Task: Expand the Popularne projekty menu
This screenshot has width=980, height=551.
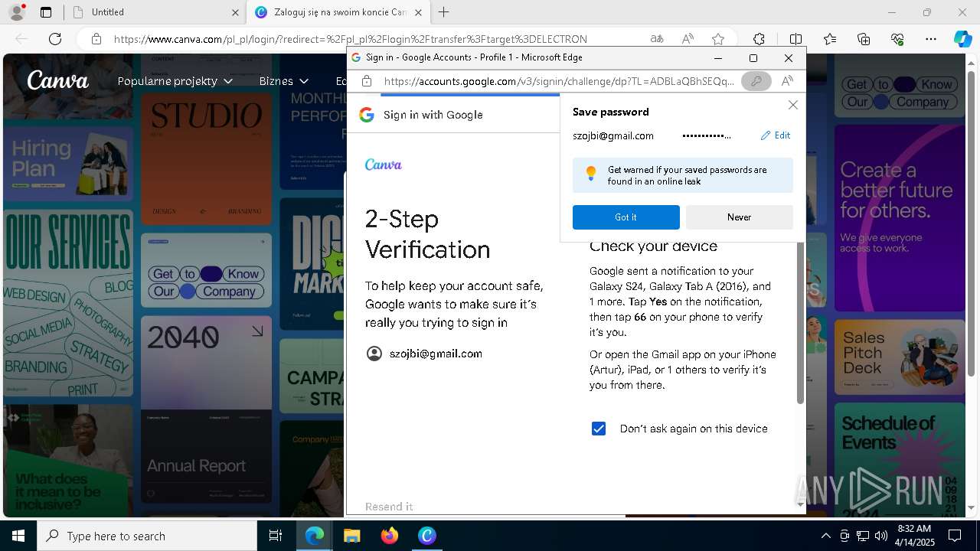Action: tap(175, 81)
